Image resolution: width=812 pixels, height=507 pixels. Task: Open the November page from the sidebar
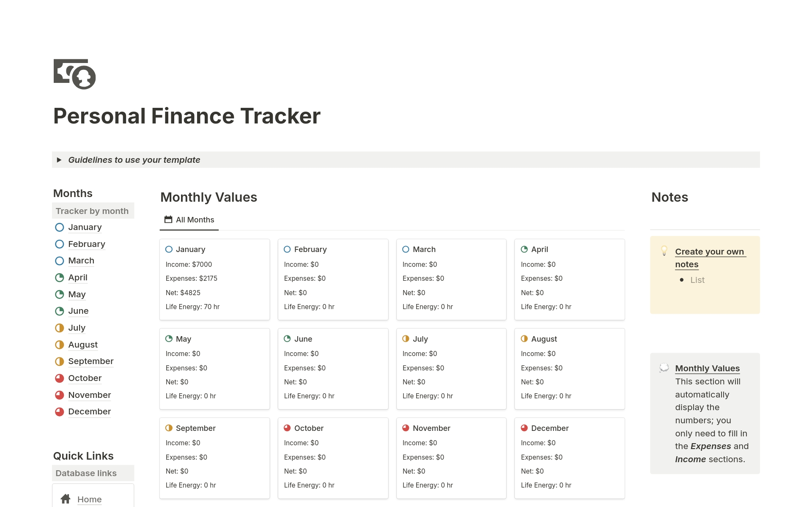(x=89, y=395)
